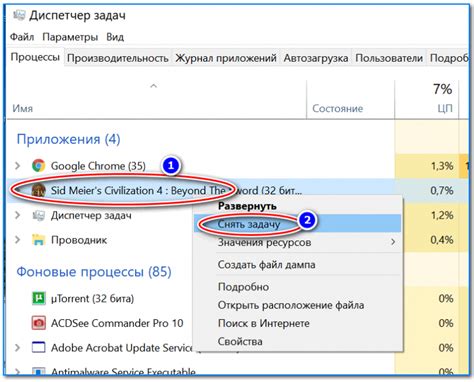Switch to the Автозагрузка tab
The width and height of the screenshot is (474, 382).
click(316, 58)
